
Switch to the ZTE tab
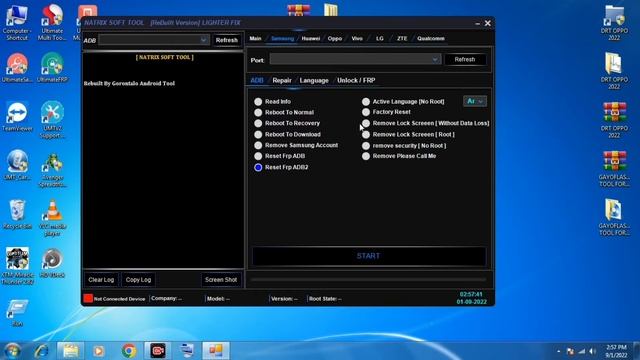pyautogui.click(x=402, y=38)
